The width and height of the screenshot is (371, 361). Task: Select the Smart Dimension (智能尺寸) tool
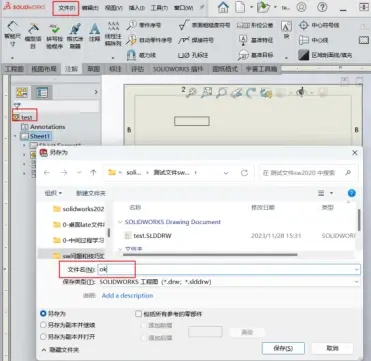click(12, 34)
